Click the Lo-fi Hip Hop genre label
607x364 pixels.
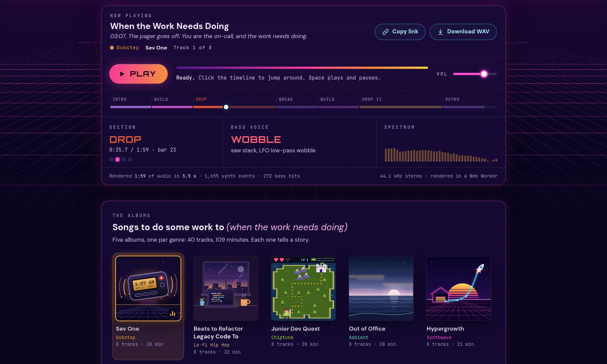tap(211, 345)
